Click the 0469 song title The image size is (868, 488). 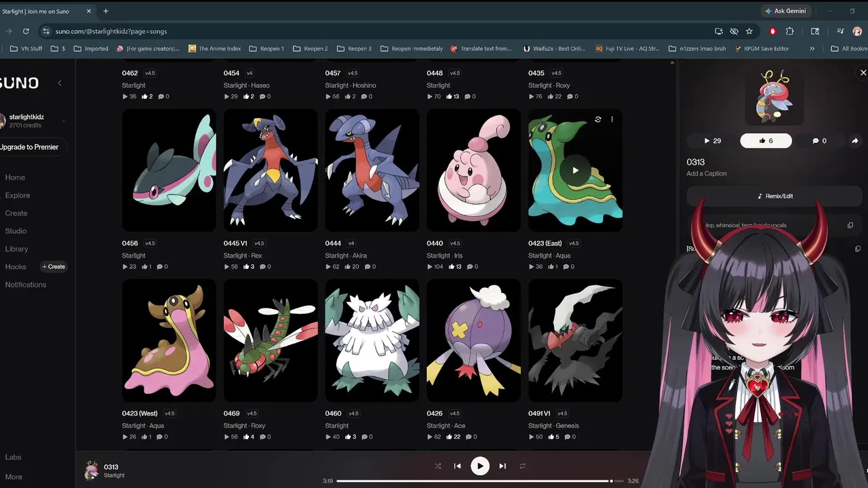(x=231, y=413)
